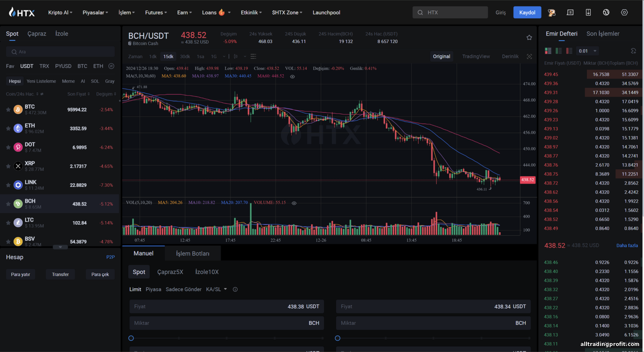Click the market list filter icon beside ETH
This screenshot has height=352, width=644.
pos(111,66)
